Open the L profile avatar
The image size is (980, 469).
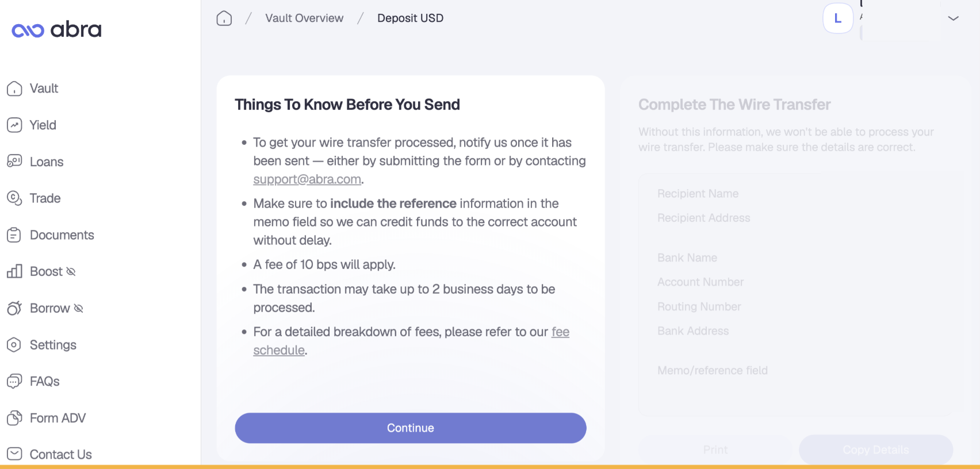(838, 18)
